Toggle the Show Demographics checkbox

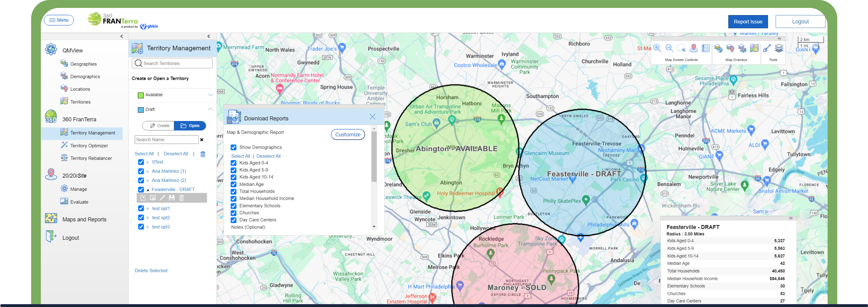tap(234, 147)
